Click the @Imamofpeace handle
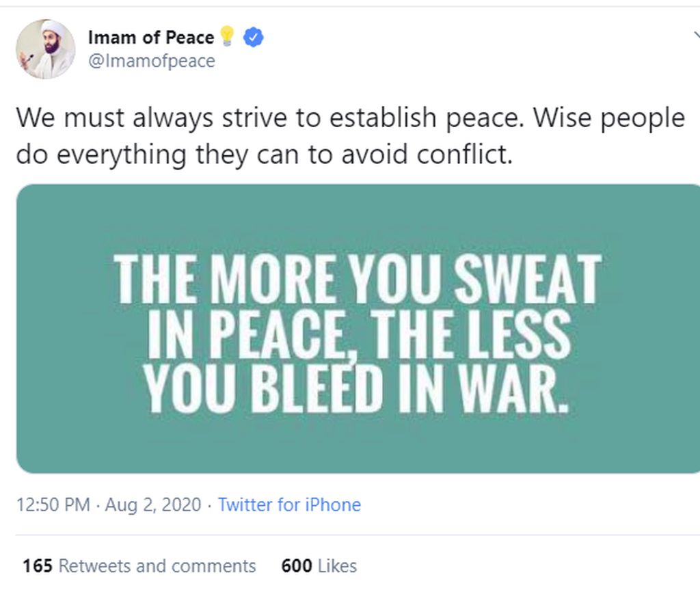Image resolution: width=700 pixels, height=594 pixels. [x=151, y=61]
